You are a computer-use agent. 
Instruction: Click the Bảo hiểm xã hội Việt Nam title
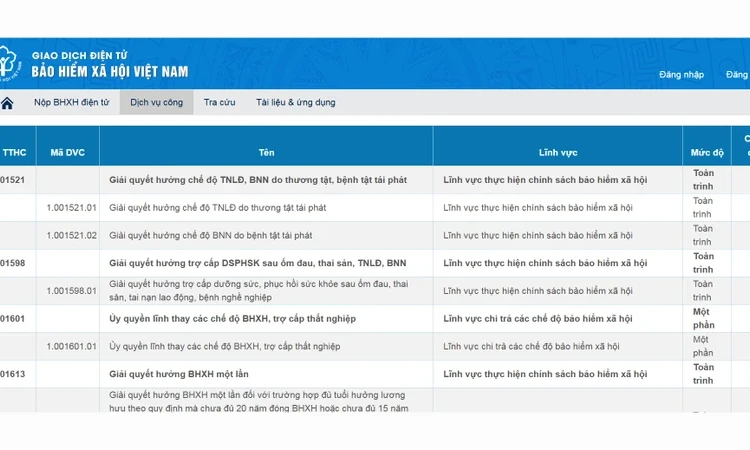point(110,72)
